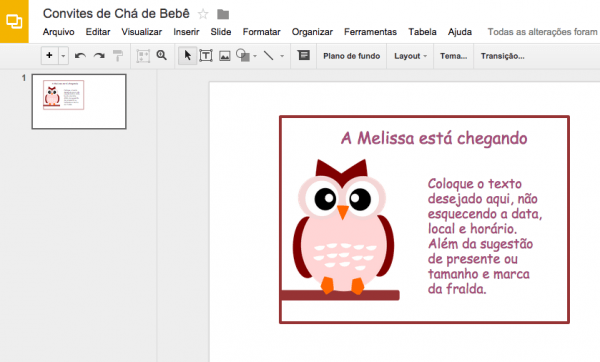Click the Transição button

coord(502,56)
